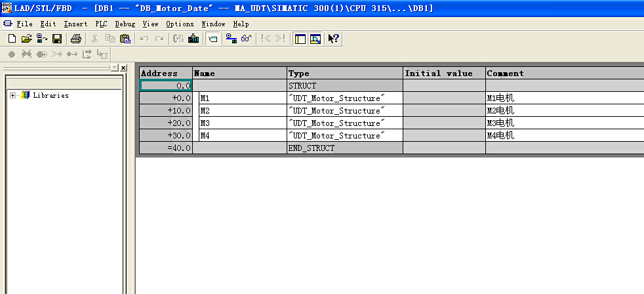
Task: Click the breakpoints active icon
Action: pyautogui.click(x=42, y=54)
